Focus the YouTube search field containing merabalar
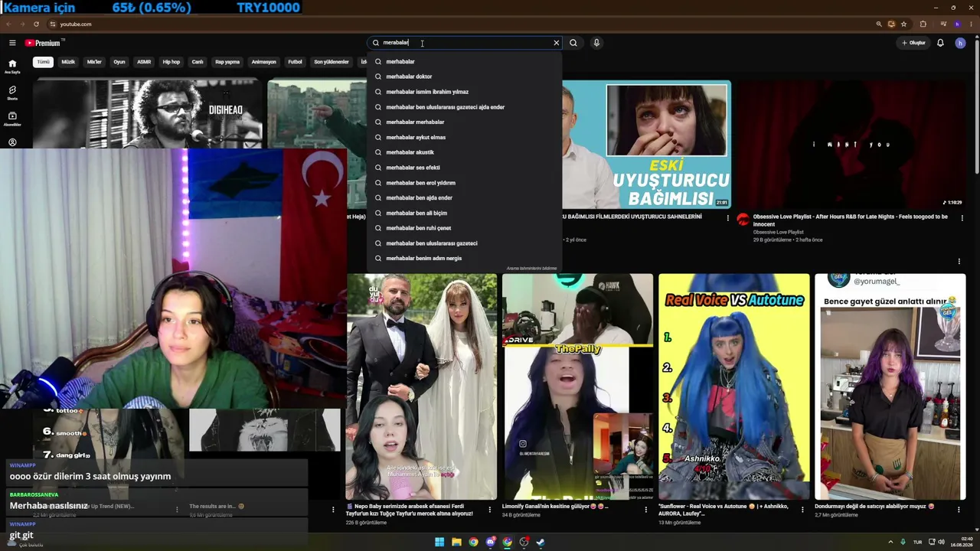The width and height of the screenshot is (980, 551). tap(465, 43)
